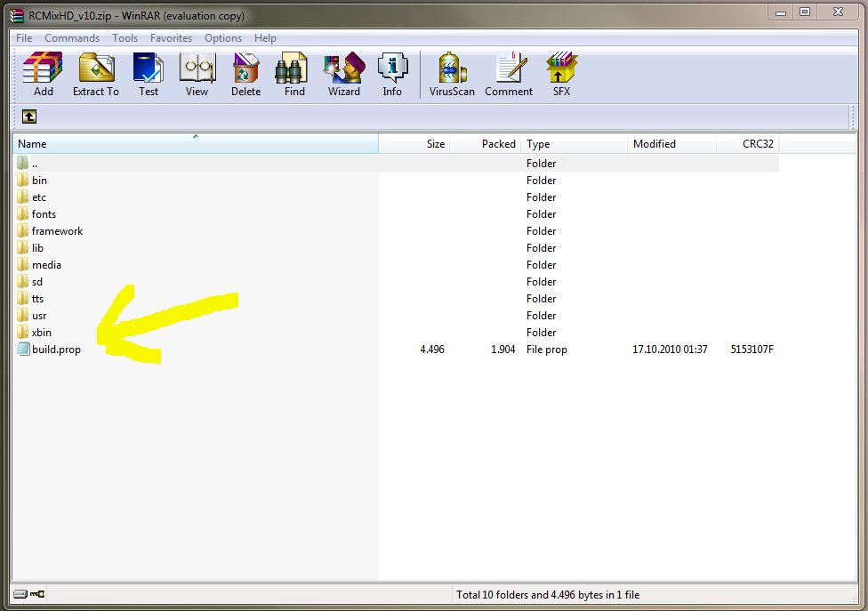Open the Tools menu
The height and width of the screenshot is (611, 868).
point(125,38)
